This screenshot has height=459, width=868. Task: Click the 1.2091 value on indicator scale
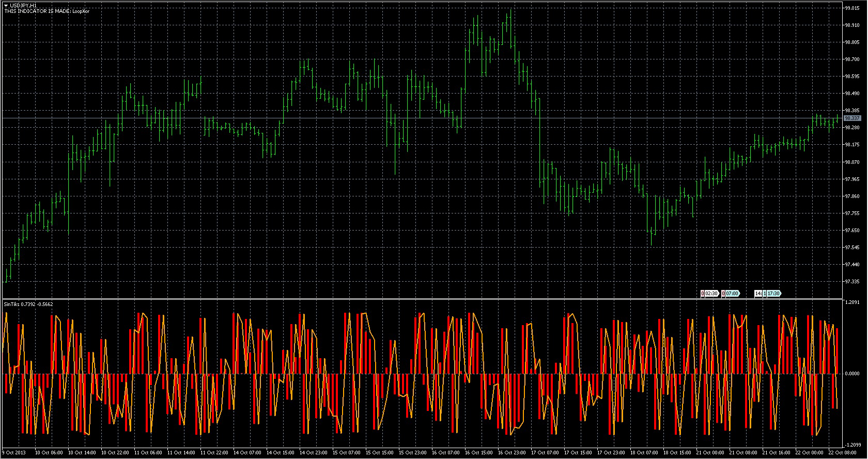tap(852, 302)
